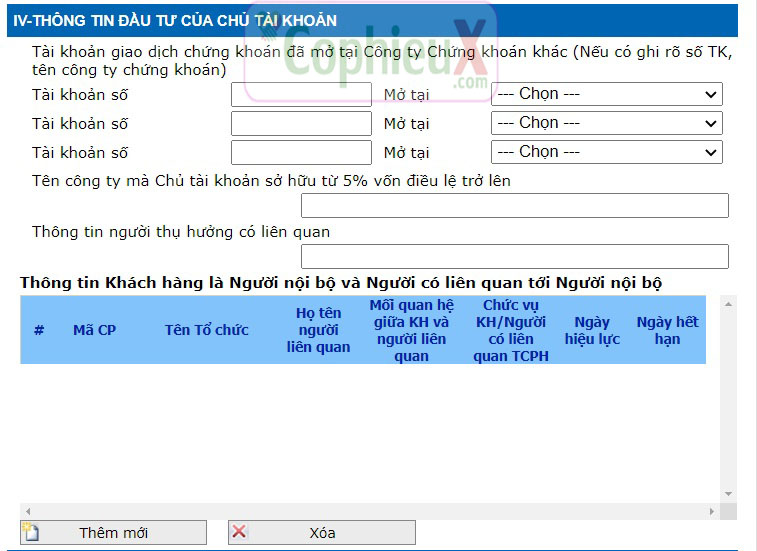Click the horizontal scrollbar left arrow

pyautogui.click(x=28, y=511)
